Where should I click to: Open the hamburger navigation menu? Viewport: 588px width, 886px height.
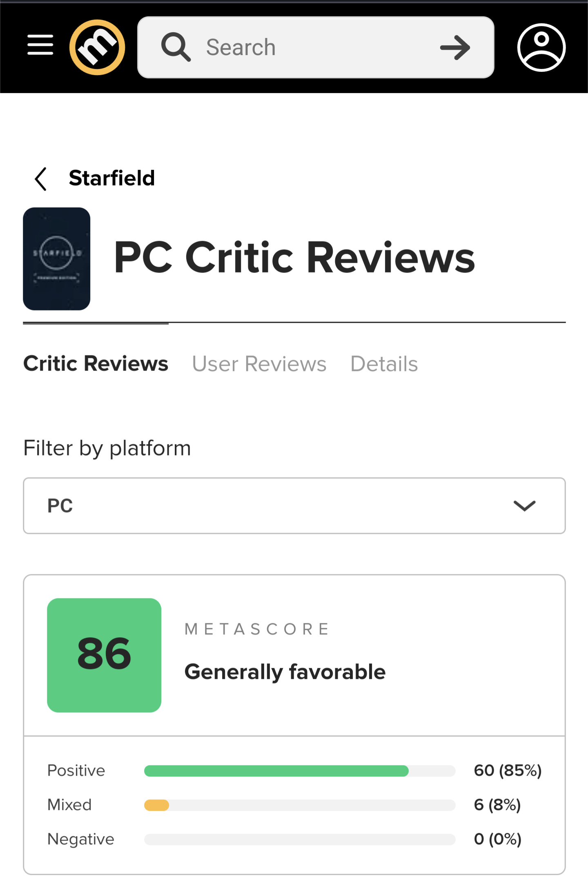(x=40, y=45)
